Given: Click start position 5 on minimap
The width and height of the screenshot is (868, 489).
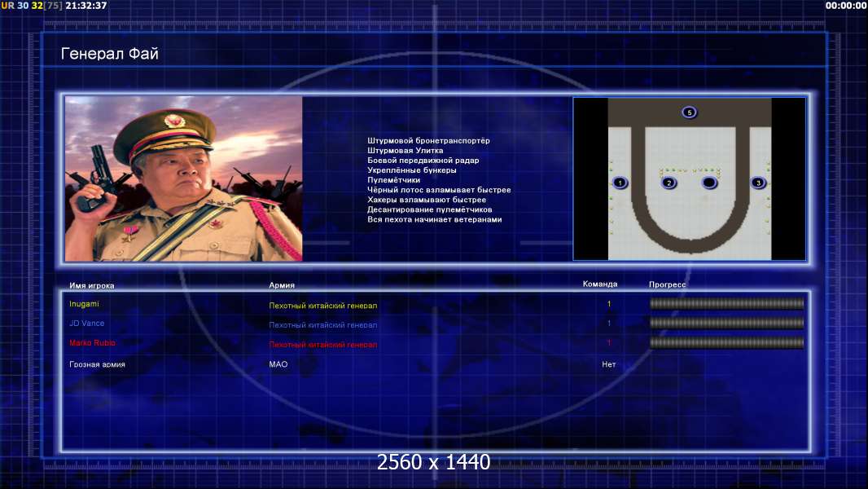Looking at the screenshot, I should (x=689, y=112).
